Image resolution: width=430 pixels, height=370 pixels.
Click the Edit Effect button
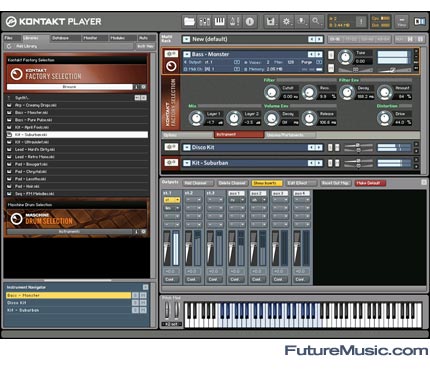pos(301,183)
